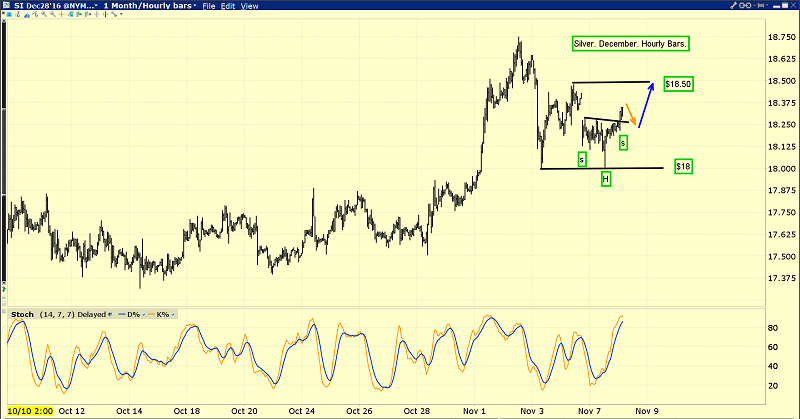
Task: Click the first zoom magnifier toolbar icon
Action: [44, 14]
